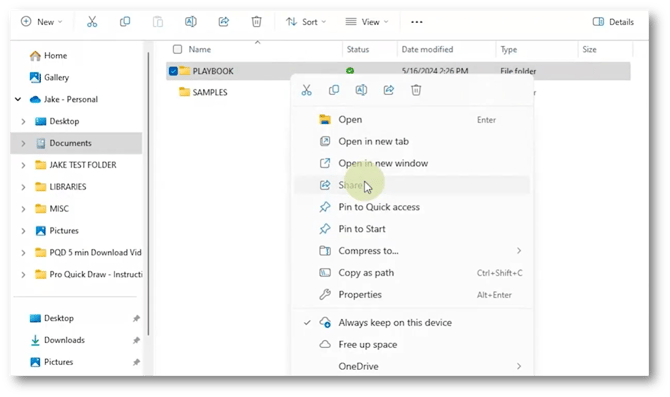Screen dimensions: 670x397
Task: Open the New dropdown
Action: [42, 22]
